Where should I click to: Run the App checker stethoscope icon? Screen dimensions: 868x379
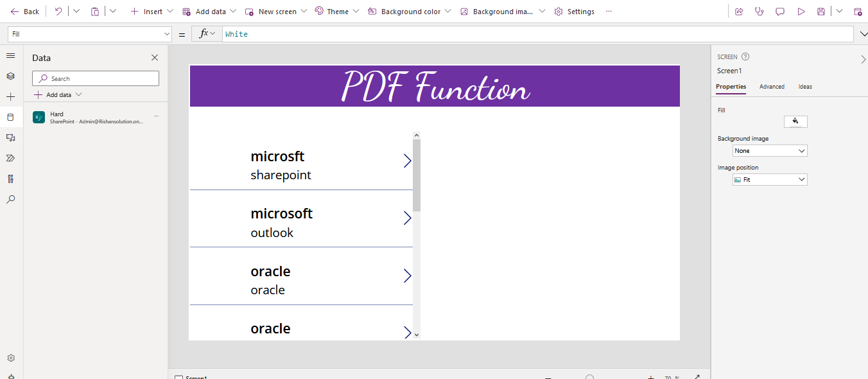(759, 11)
